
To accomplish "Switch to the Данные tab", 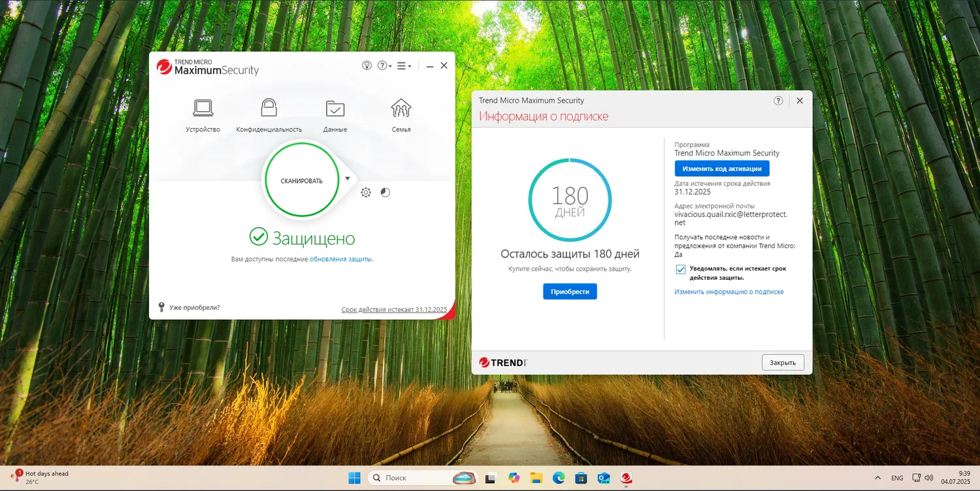I will point(335,109).
